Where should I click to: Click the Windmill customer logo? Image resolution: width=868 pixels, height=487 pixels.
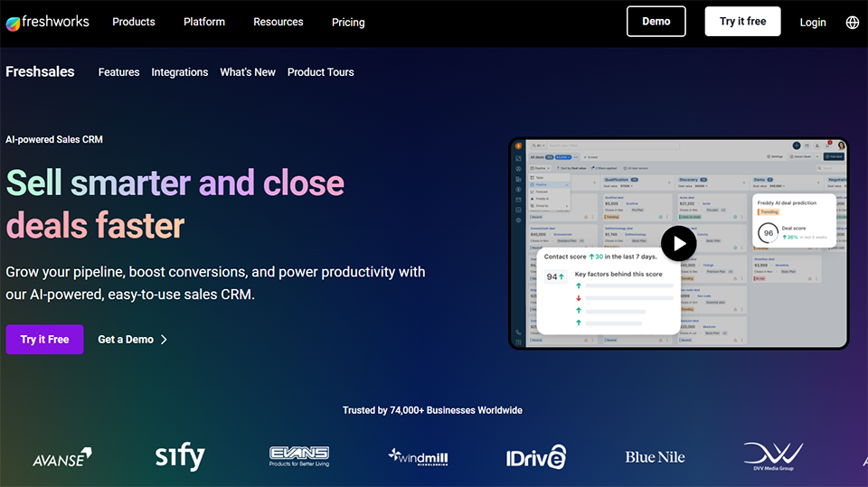[x=418, y=457]
